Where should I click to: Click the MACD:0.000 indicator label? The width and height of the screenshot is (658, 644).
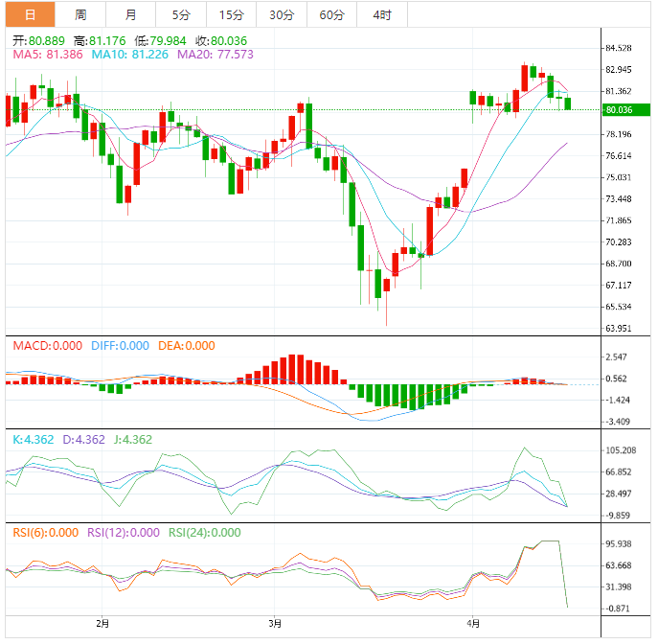tap(48, 346)
